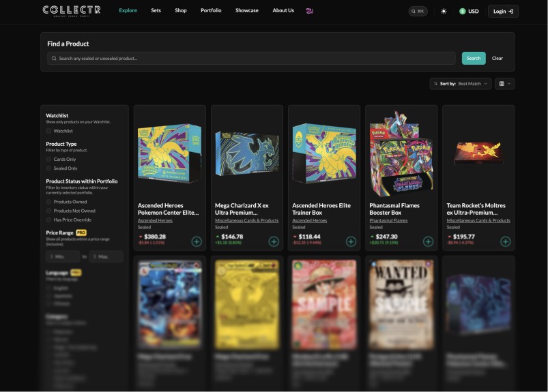Add Phantasmal Flames Booster Box to portfolio
This screenshot has height=392, width=548.
[428, 241]
